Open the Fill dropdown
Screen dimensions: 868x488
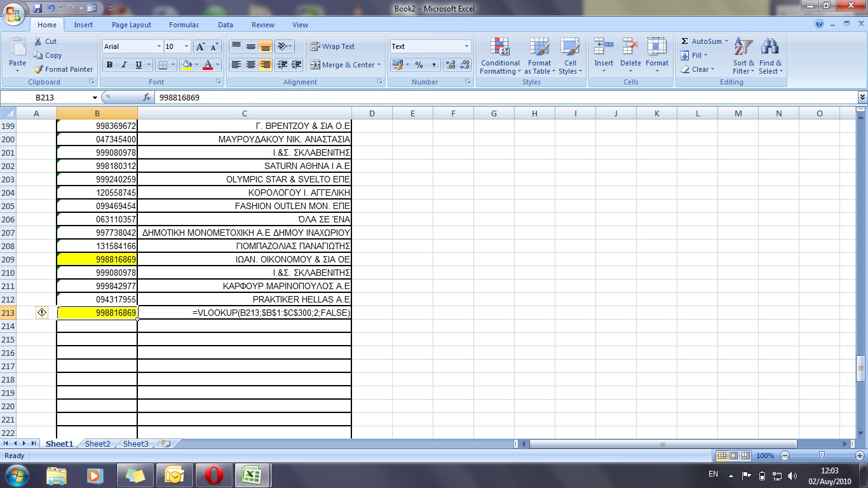(694, 55)
